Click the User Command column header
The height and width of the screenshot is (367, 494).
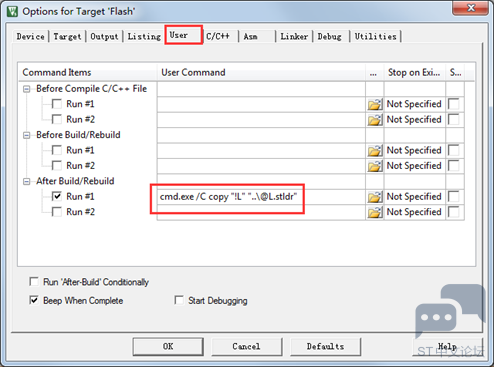[261, 72]
